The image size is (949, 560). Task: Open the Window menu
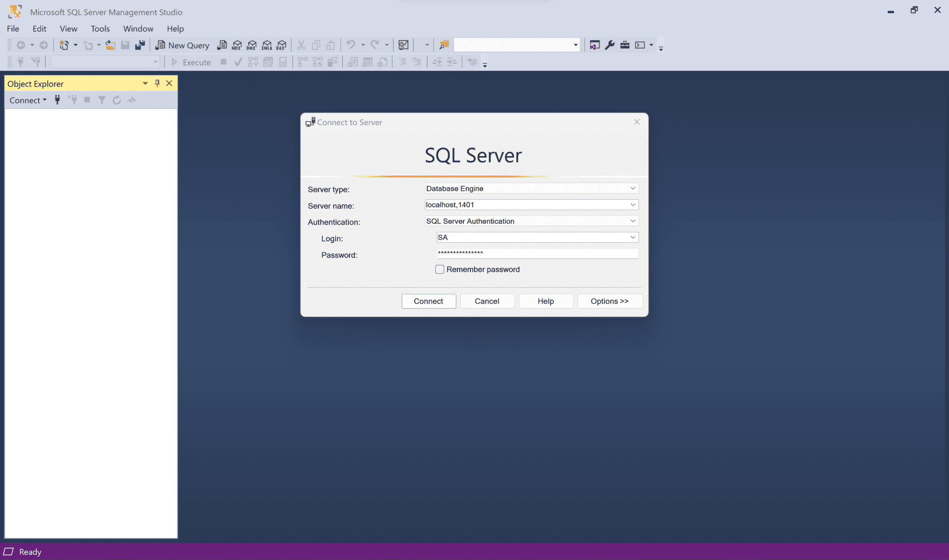click(x=138, y=29)
